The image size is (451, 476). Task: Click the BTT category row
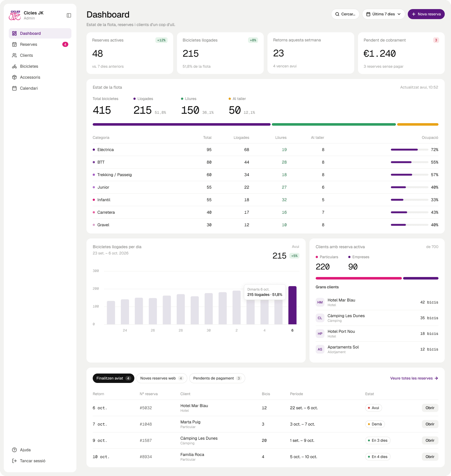(x=266, y=162)
